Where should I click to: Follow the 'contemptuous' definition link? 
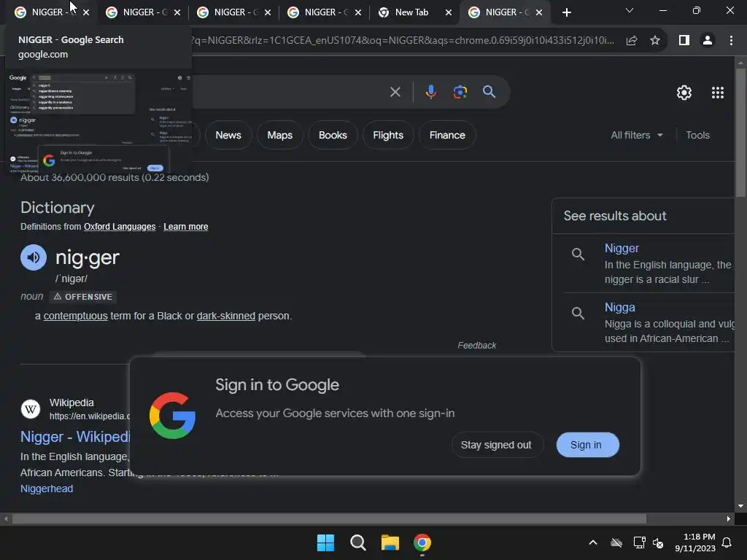pyautogui.click(x=75, y=316)
